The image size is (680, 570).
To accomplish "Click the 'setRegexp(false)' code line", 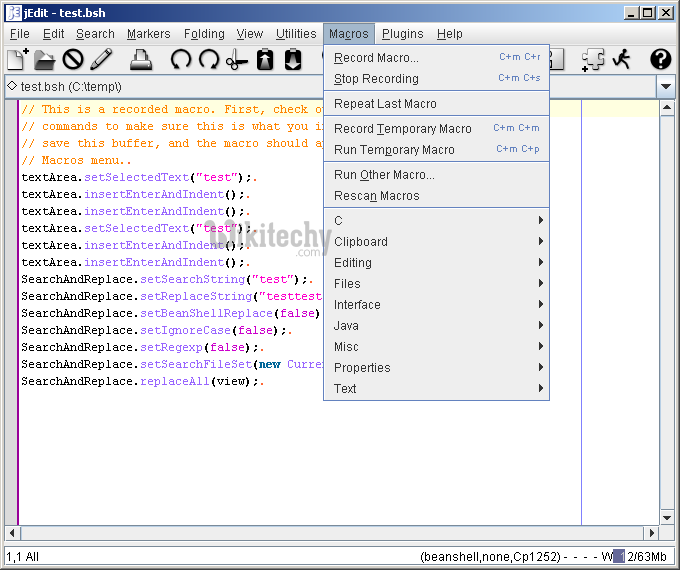I will (142, 347).
